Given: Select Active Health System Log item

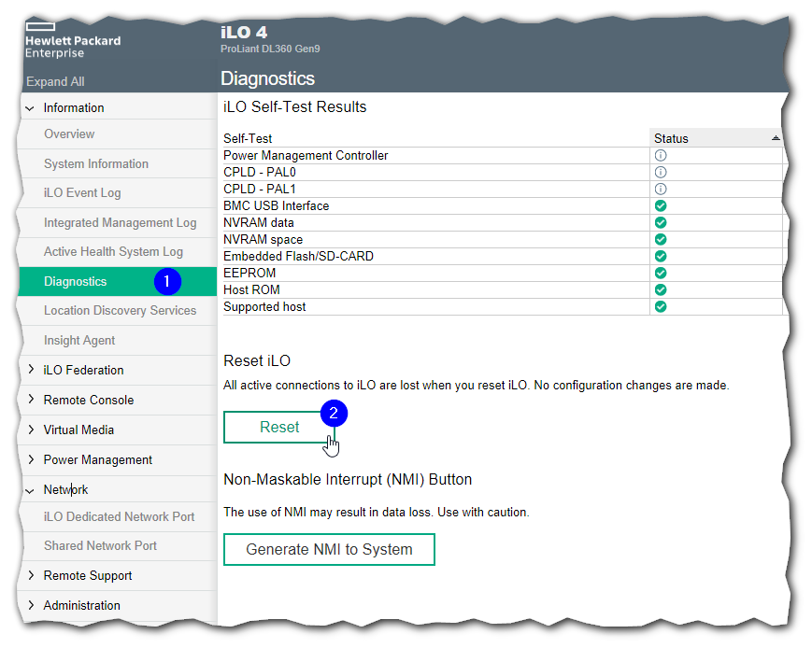Looking at the screenshot, I should (113, 252).
